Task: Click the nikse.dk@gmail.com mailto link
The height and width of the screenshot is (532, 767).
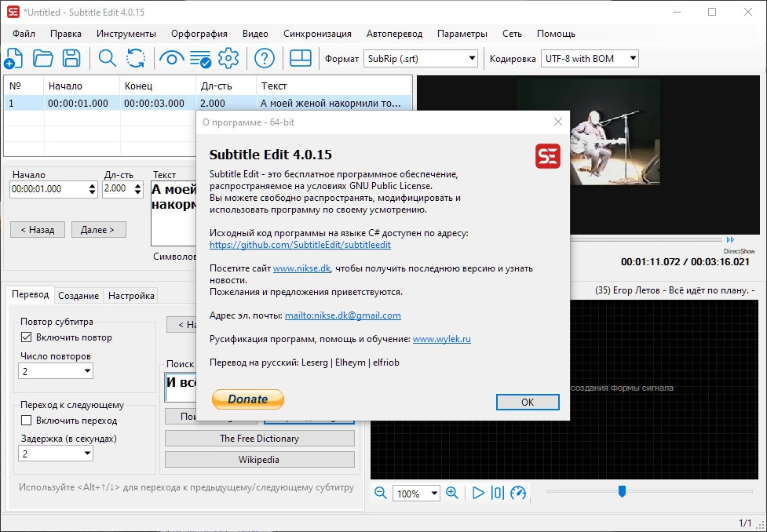Action: pyautogui.click(x=343, y=315)
